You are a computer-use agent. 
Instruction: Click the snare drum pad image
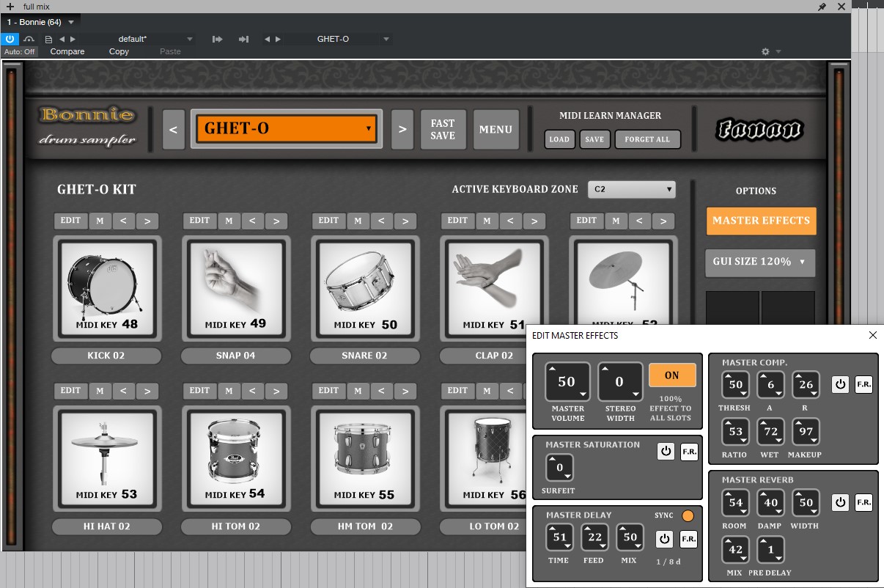pos(364,282)
